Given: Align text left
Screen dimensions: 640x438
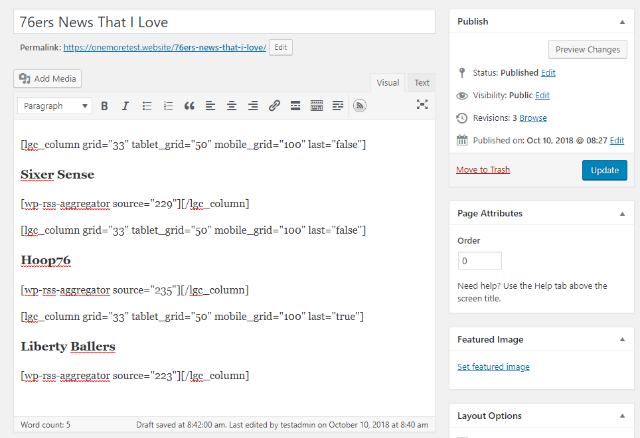Looking at the screenshot, I should pyautogui.click(x=210, y=106).
